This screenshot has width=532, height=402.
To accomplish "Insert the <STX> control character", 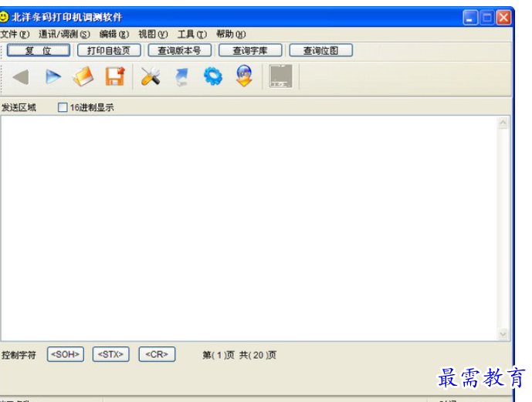I will (111, 354).
